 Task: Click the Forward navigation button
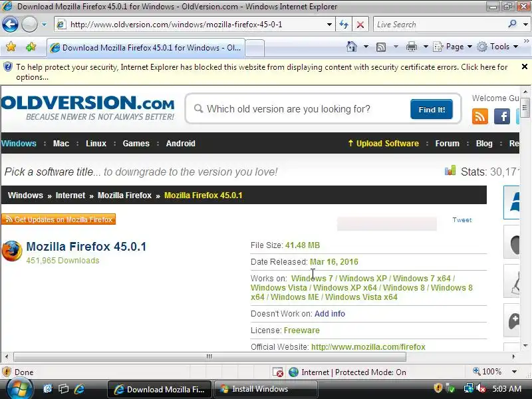click(29, 25)
